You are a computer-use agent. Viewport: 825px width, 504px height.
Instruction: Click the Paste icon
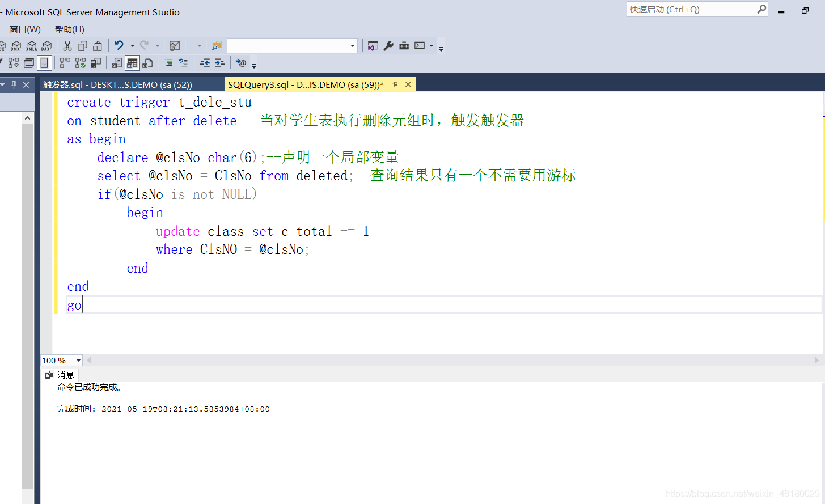coord(98,46)
